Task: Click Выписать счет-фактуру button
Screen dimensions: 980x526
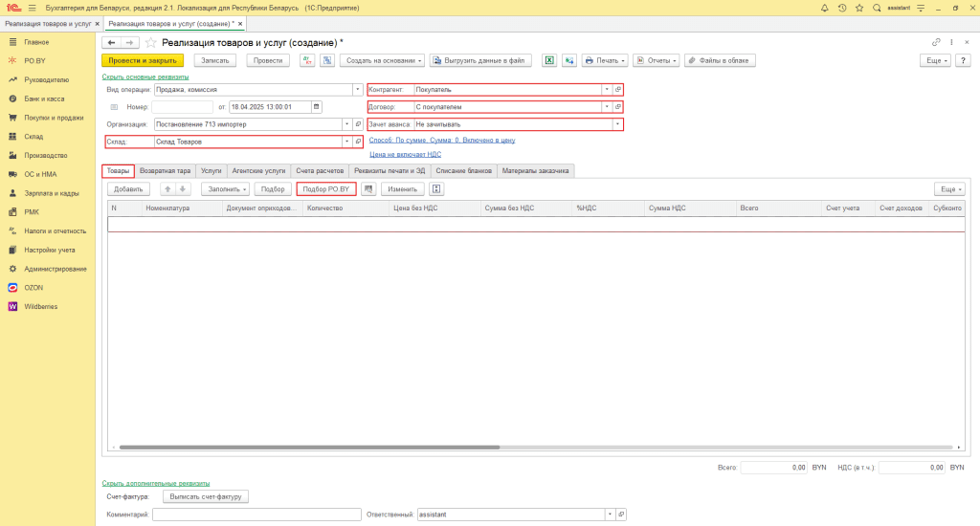Action: (x=206, y=496)
